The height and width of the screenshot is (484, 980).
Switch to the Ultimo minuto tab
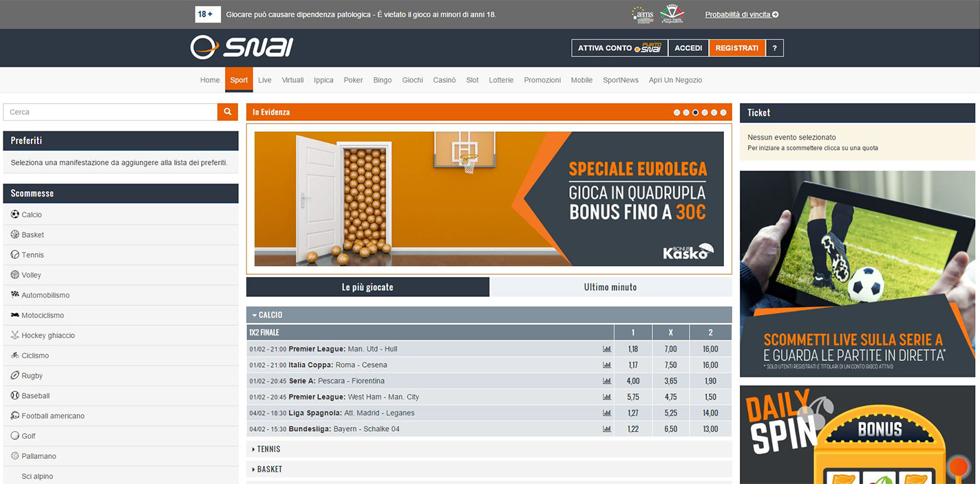[610, 287]
